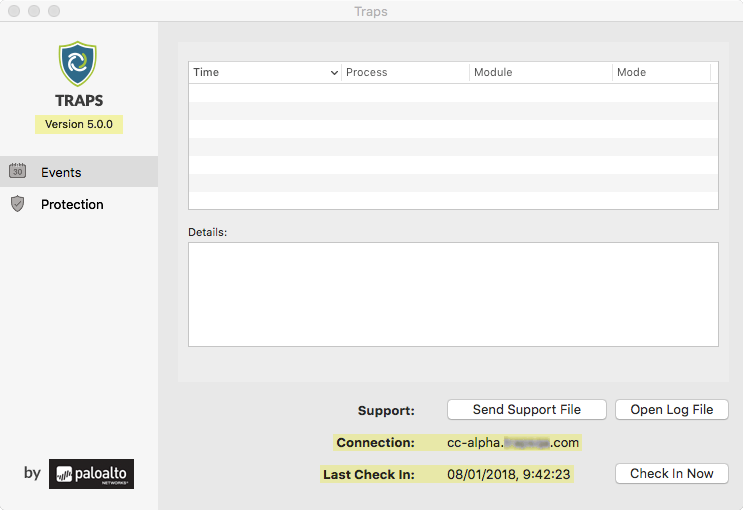
Task: Click the Last Check In label
Action: (x=369, y=474)
